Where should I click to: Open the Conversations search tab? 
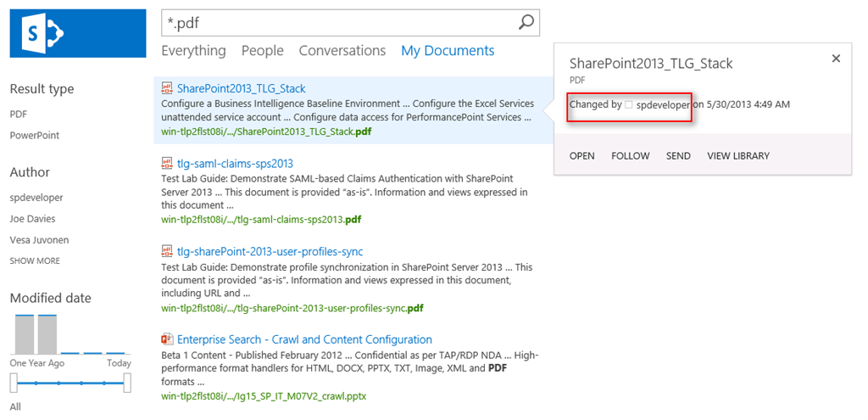pos(342,51)
